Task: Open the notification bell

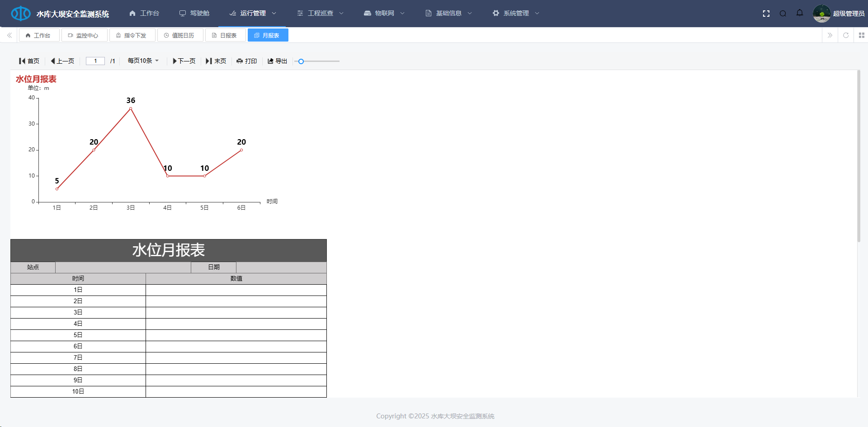Action: click(800, 13)
